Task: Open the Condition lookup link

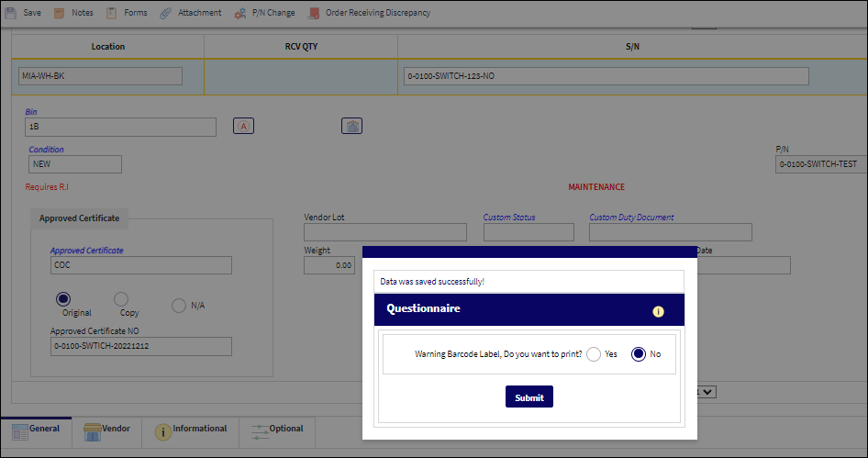Action: tap(47, 150)
